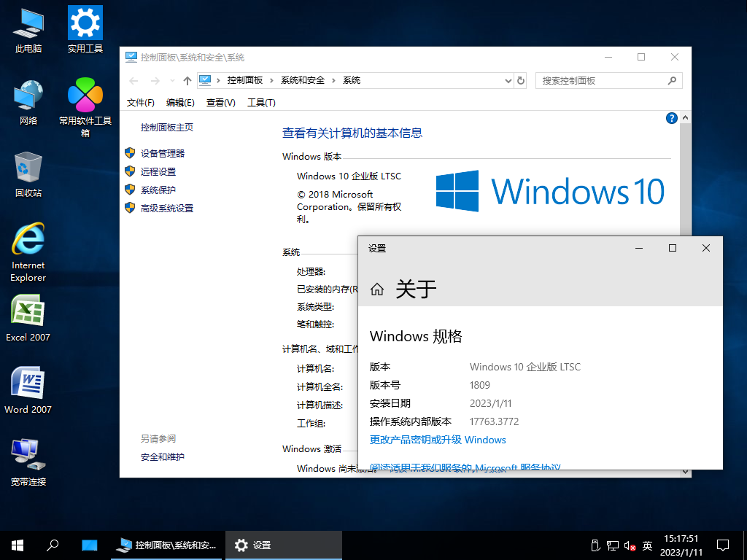
Task: Click scrollbar up arrow in Control Panel
Action: pos(685,117)
